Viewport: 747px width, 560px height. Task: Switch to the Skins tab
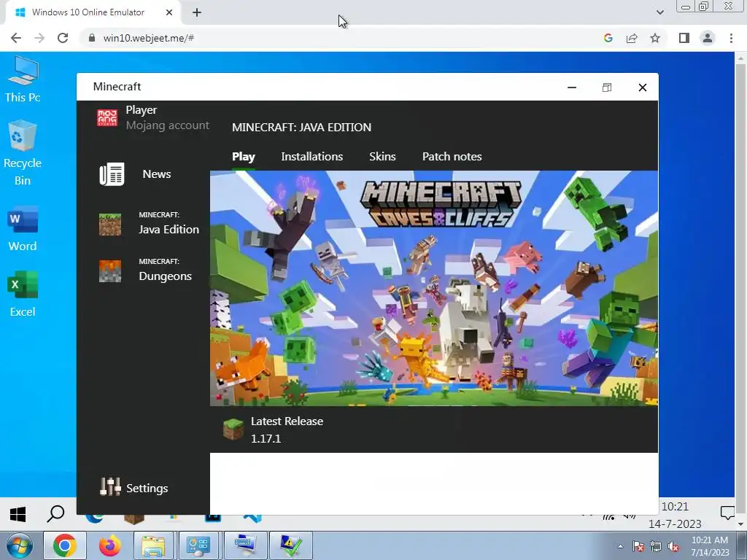pyautogui.click(x=382, y=157)
